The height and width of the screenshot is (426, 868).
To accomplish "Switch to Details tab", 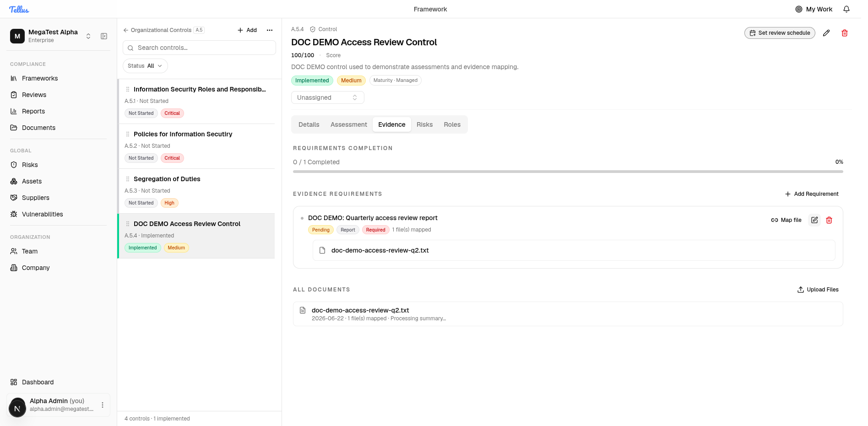I will [x=309, y=124].
